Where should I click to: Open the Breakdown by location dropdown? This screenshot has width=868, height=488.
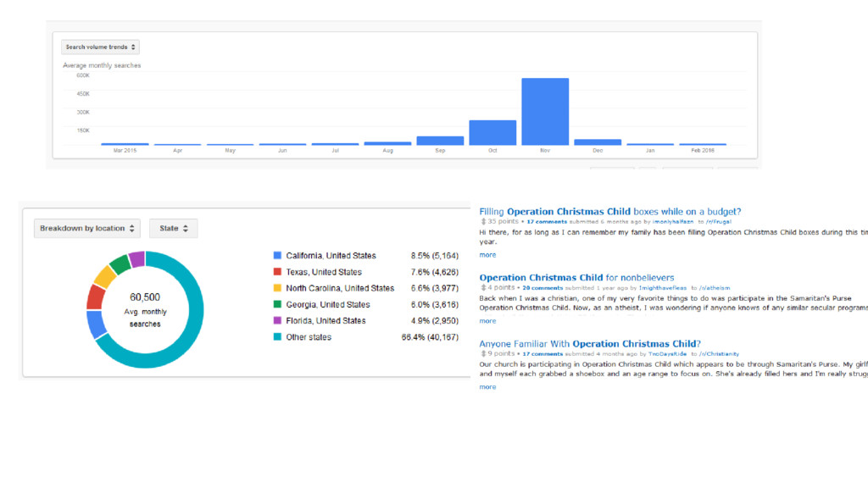[x=87, y=228]
